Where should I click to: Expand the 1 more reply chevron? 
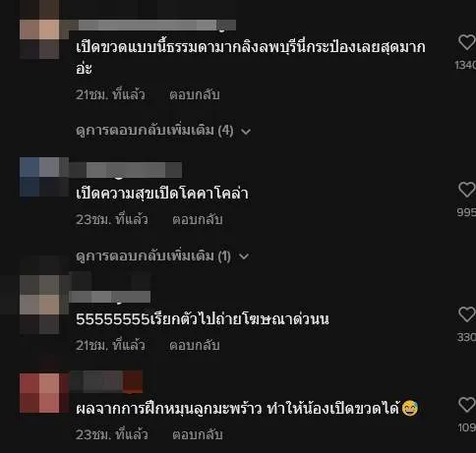[244, 256]
